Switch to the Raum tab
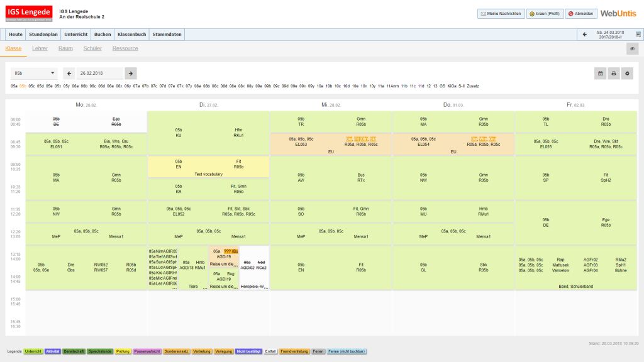The width and height of the screenshot is (644, 362). (x=65, y=48)
